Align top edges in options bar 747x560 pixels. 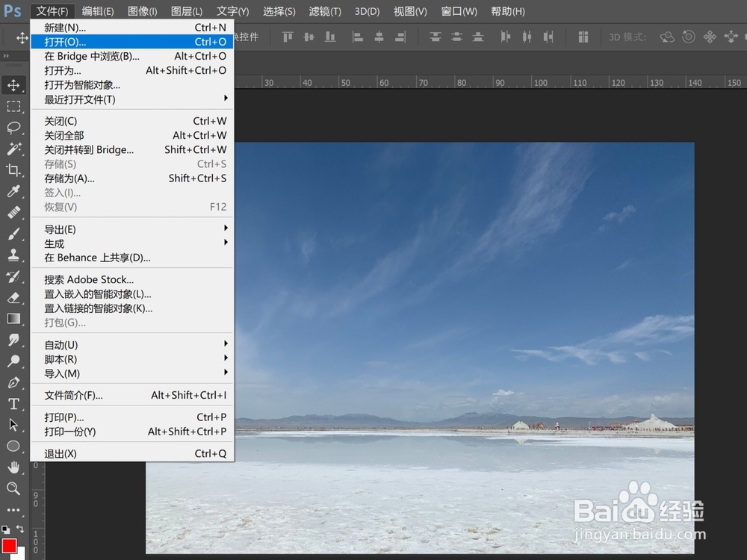coord(288,37)
